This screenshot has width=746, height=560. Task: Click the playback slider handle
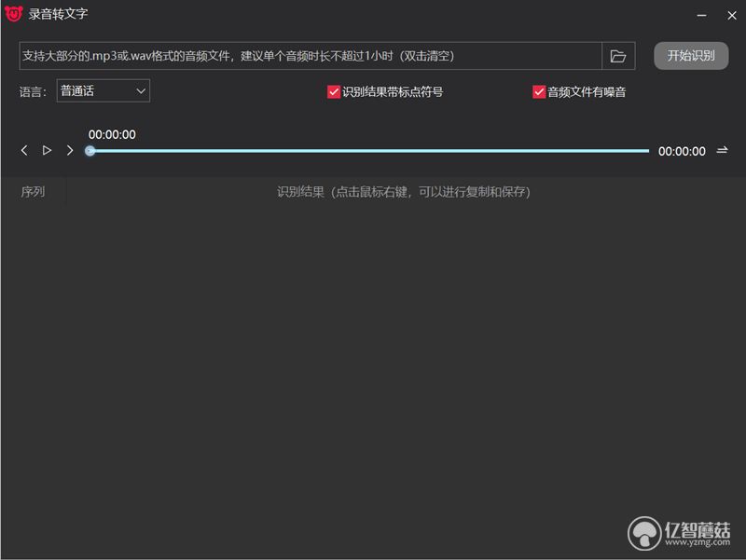click(x=90, y=151)
